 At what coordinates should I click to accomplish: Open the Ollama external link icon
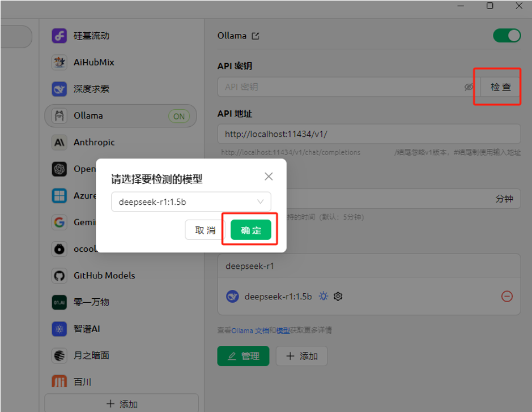[256, 36]
